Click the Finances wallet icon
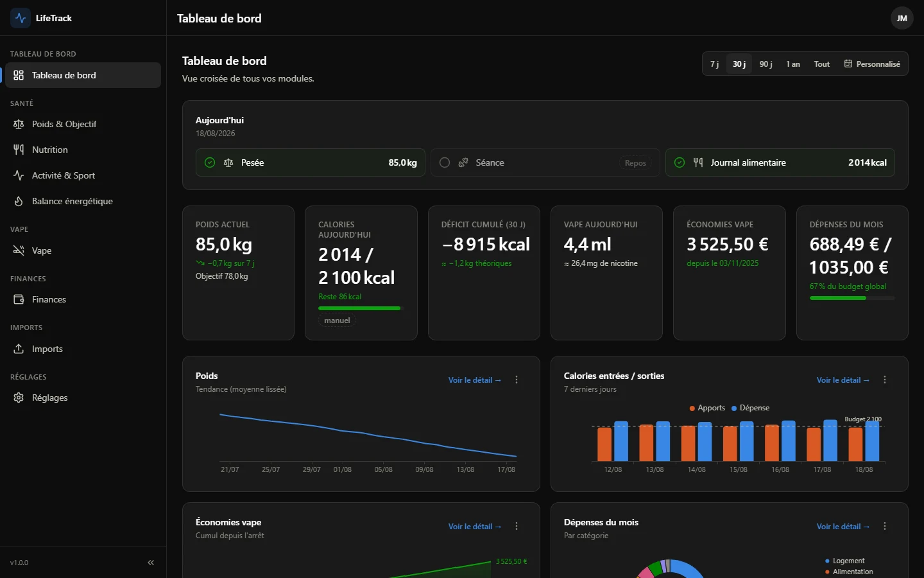924x578 pixels. coord(19,299)
